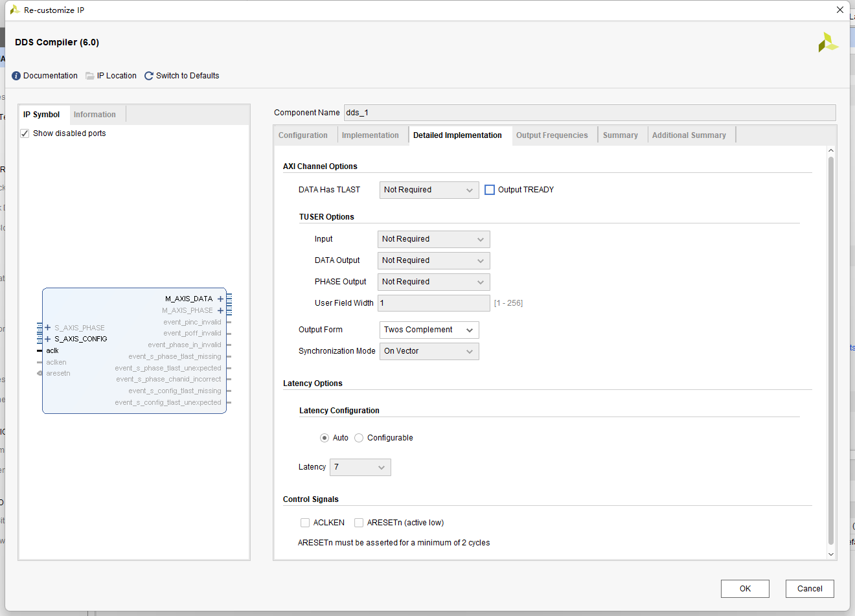Click event_s_phase_tlast_missing port label

(175, 357)
